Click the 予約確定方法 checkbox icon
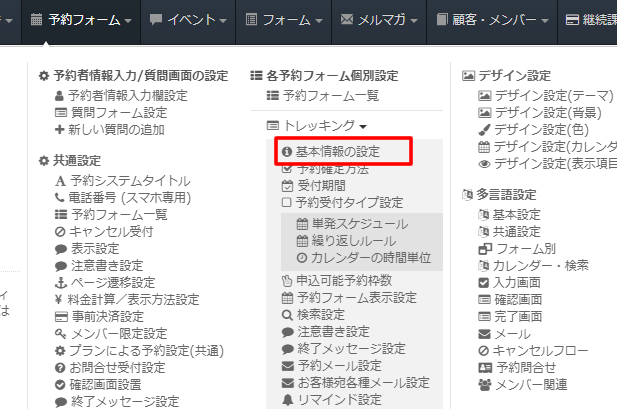This screenshot has width=617, height=409. [x=287, y=169]
